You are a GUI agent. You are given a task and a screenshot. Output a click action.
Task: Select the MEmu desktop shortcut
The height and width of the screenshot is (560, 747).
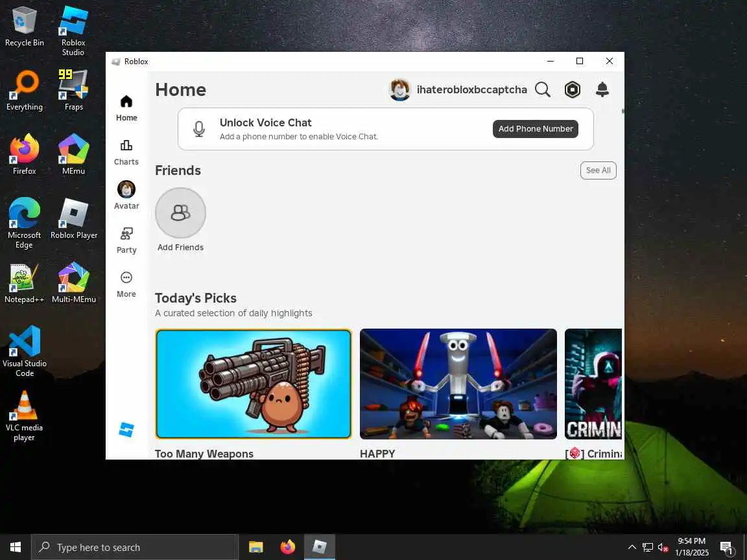73,154
